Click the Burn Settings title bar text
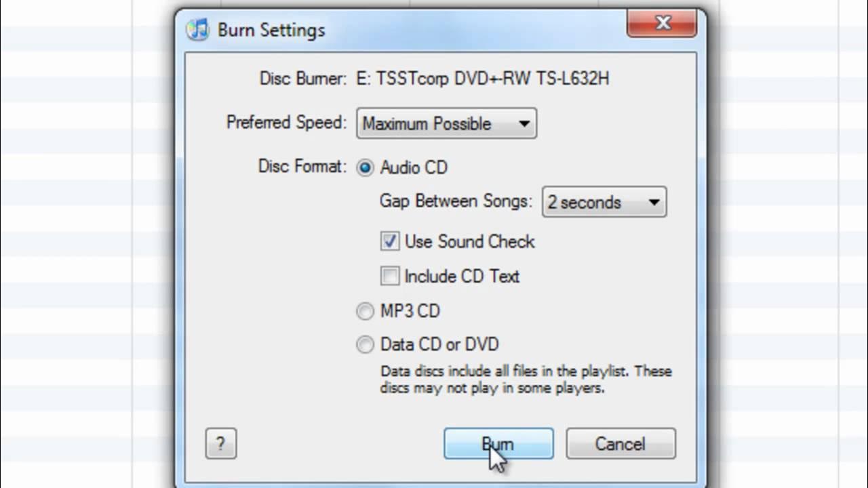 pos(271,30)
